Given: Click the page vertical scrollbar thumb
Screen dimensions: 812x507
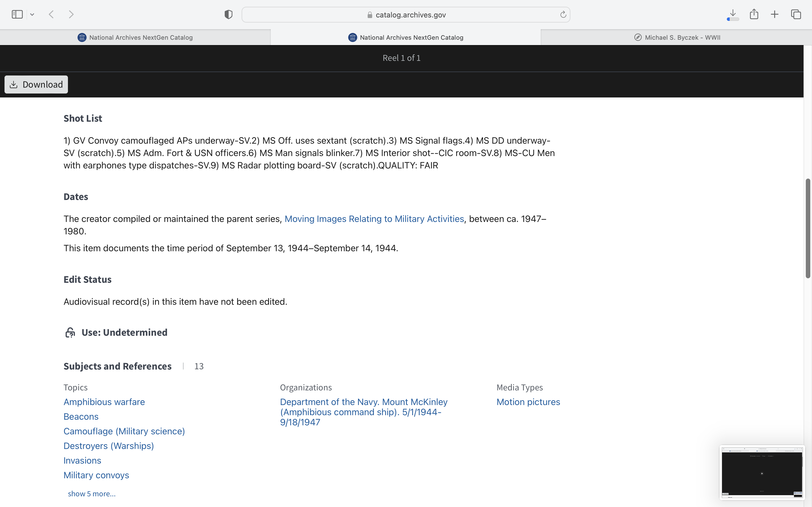Looking at the screenshot, I should coord(808,228).
